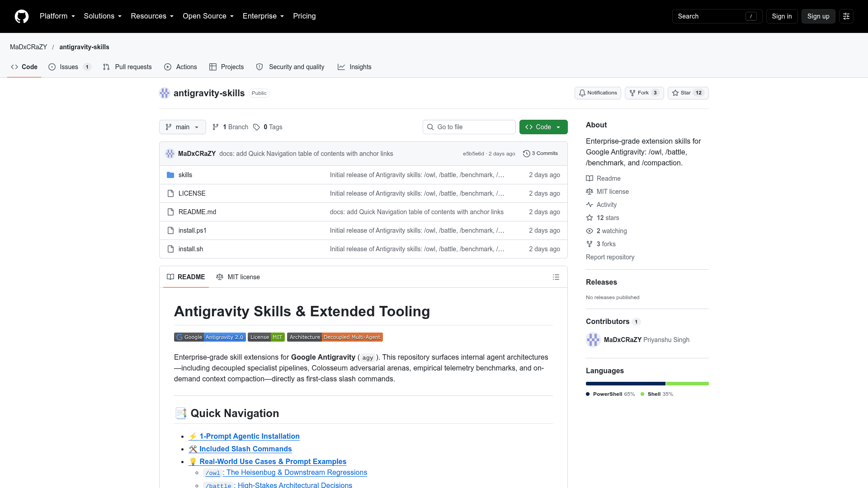The width and height of the screenshot is (868, 488).
Task: Switch to the MIT license README tab
Action: pyautogui.click(x=238, y=277)
